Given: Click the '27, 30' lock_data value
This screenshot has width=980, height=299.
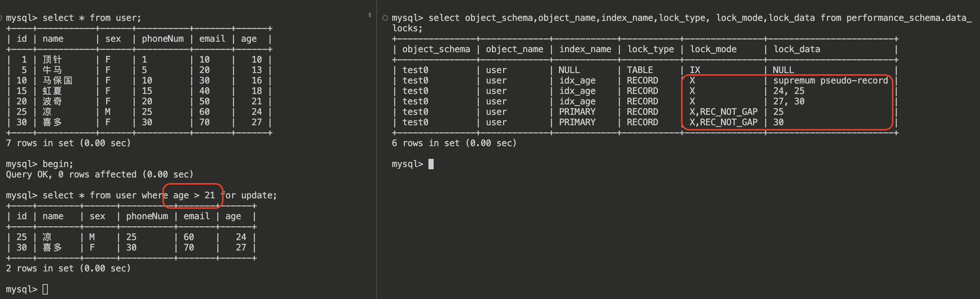Looking at the screenshot, I should point(789,101).
